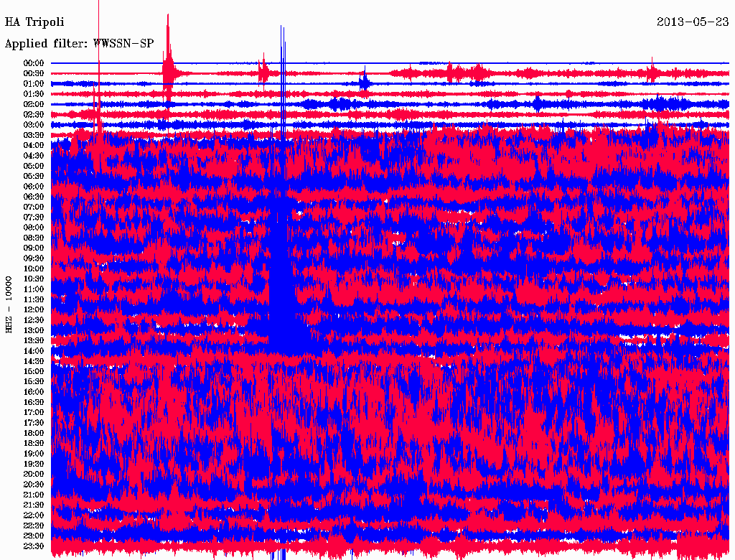Click the 08:00 row label
The image size is (735, 560).
pos(34,228)
